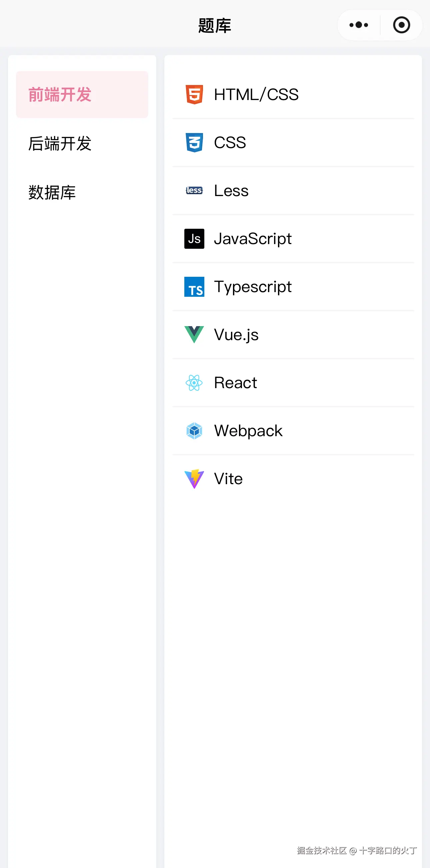Click the Vite lightning icon
430x868 pixels.
pyautogui.click(x=194, y=479)
